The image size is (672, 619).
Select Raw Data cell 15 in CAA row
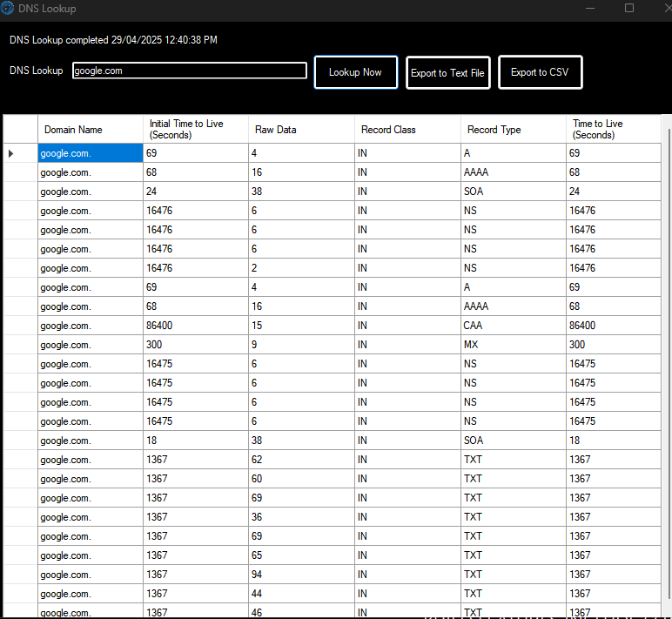[302, 326]
